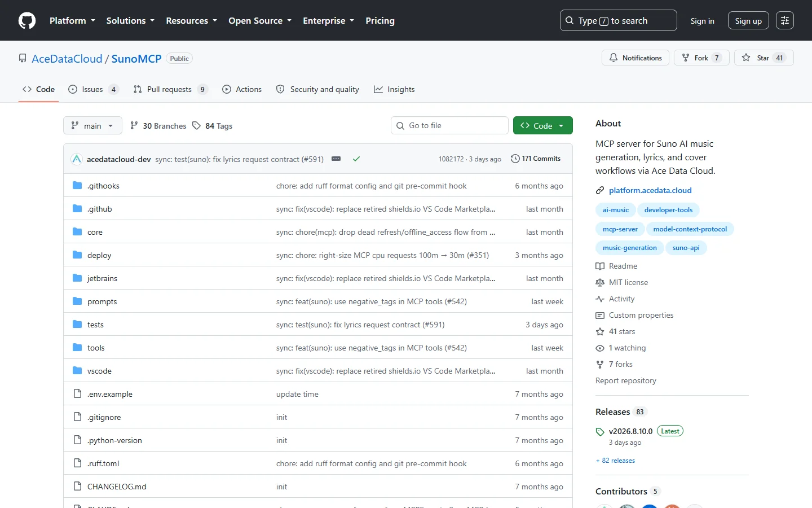Viewport: 812px width, 508px height.
Task: Click the tools folder icon
Action: tap(77, 348)
